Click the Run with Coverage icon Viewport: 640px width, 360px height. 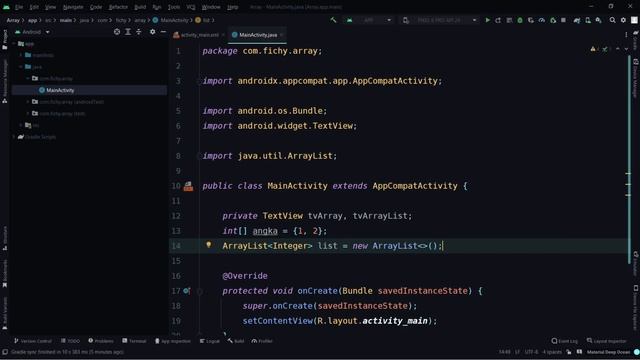531,20
